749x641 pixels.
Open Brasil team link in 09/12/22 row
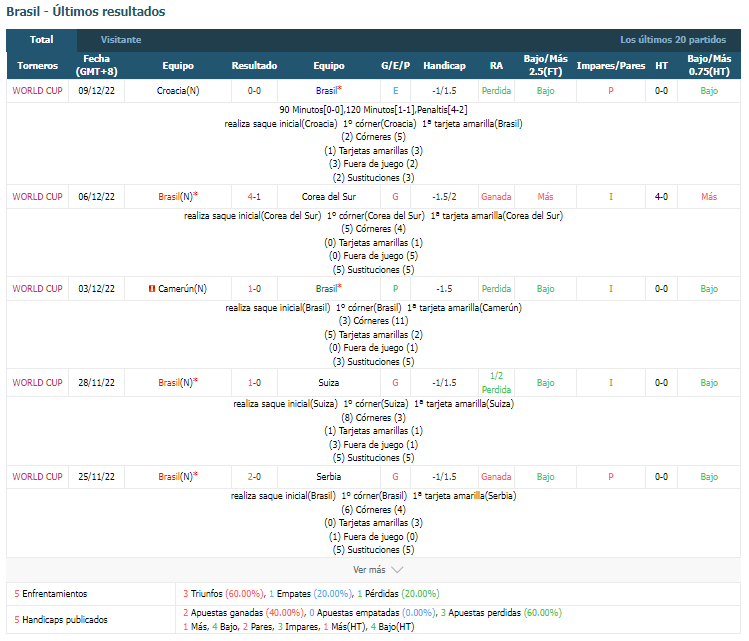point(327,91)
